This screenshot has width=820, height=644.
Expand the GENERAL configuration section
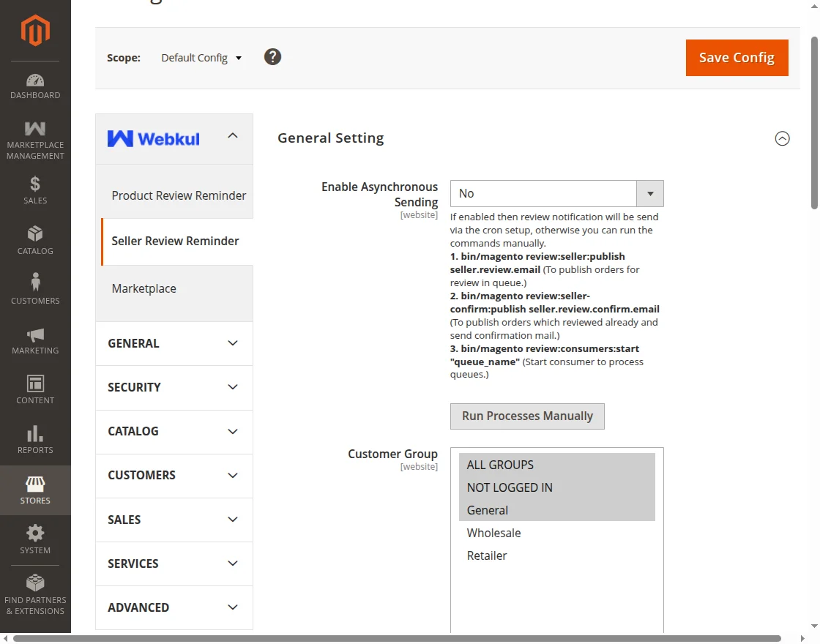pyautogui.click(x=174, y=343)
